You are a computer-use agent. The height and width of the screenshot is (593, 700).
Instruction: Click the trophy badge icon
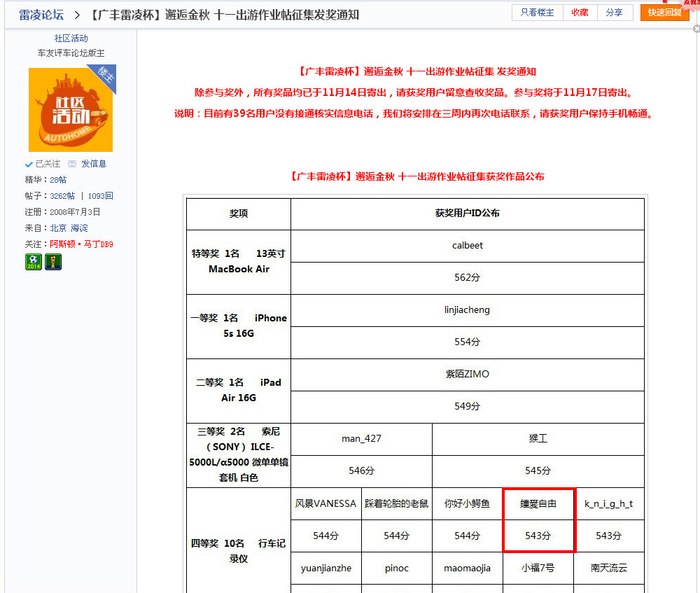(x=53, y=262)
